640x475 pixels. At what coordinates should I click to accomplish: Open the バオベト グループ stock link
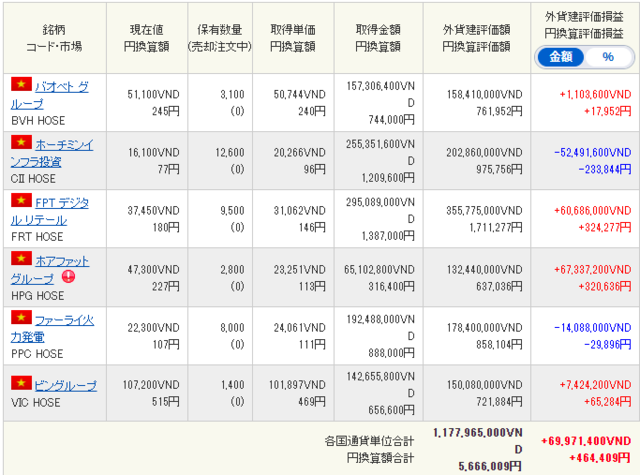tap(50, 95)
